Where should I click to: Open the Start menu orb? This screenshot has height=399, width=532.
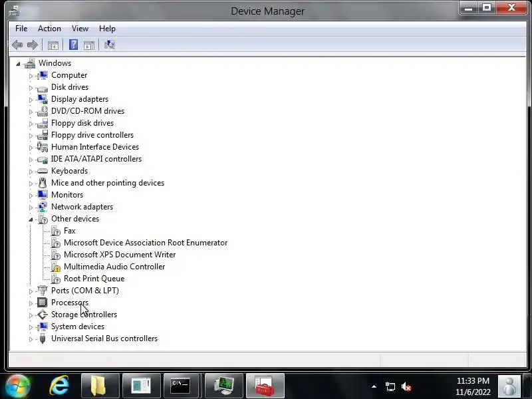(x=17, y=386)
